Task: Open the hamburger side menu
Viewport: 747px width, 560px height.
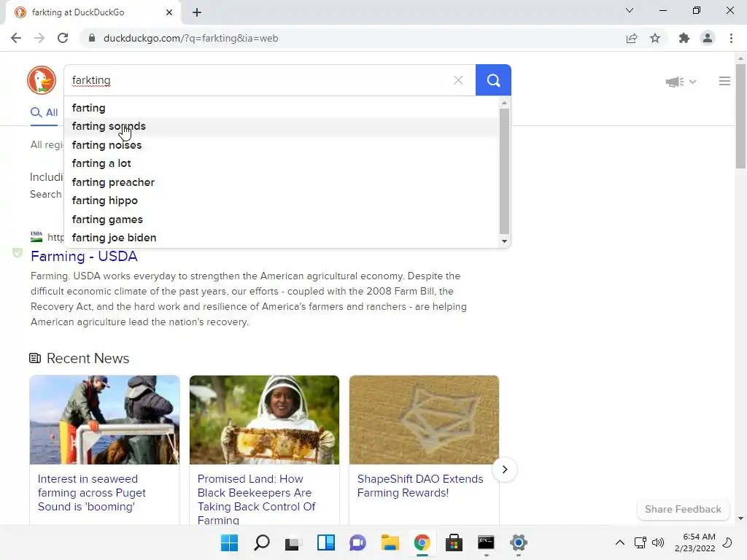Action: (724, 82)
